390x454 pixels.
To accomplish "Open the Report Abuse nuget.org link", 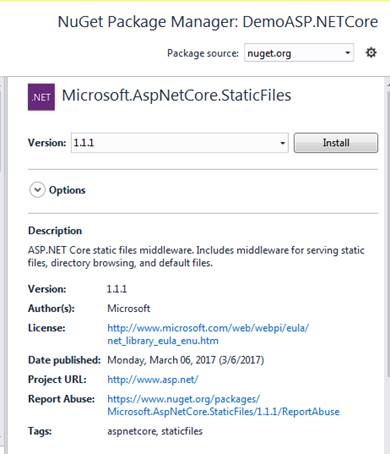I will 223,405.
